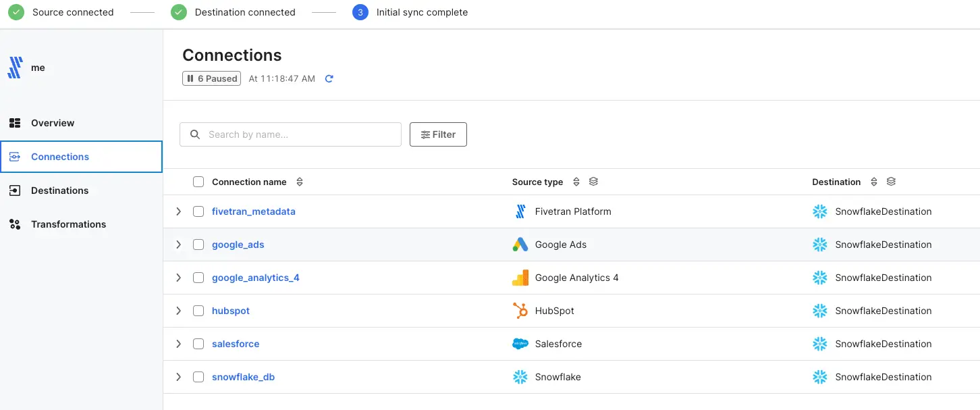Open the google_analytics_4 connection link
The image size is (980, 410).
click(x=255, y=278)
